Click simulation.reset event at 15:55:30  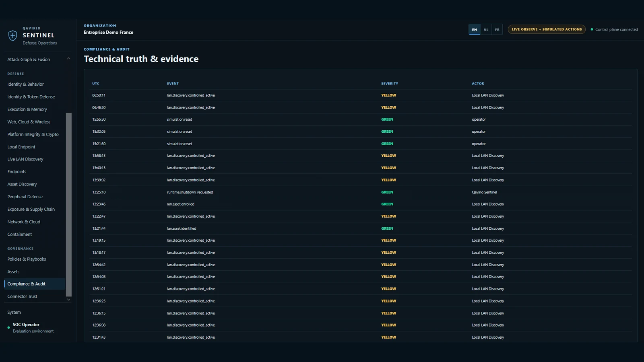180,119
